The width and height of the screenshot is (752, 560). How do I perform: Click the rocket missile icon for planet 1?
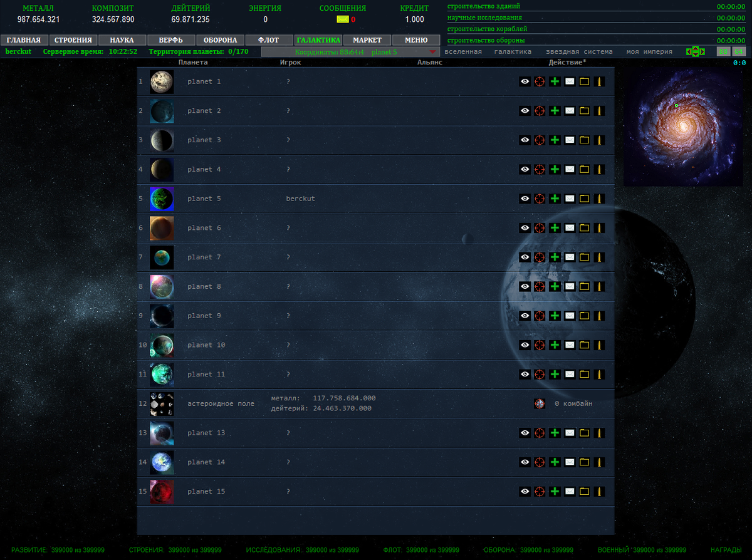(600, 81)
